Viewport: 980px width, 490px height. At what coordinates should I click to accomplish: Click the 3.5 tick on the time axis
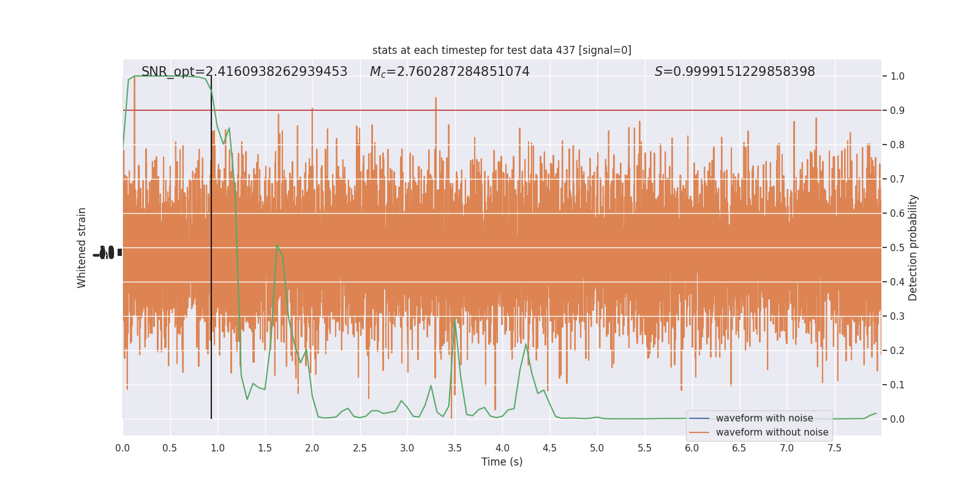click(454, 448)
